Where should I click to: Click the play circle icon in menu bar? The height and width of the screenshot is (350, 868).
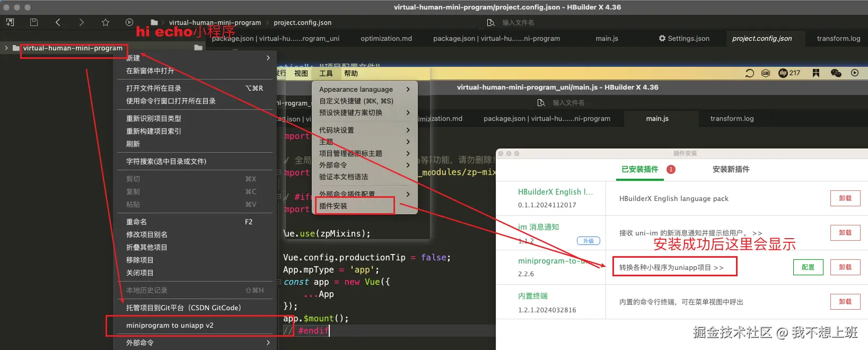(x=855, y=73)
